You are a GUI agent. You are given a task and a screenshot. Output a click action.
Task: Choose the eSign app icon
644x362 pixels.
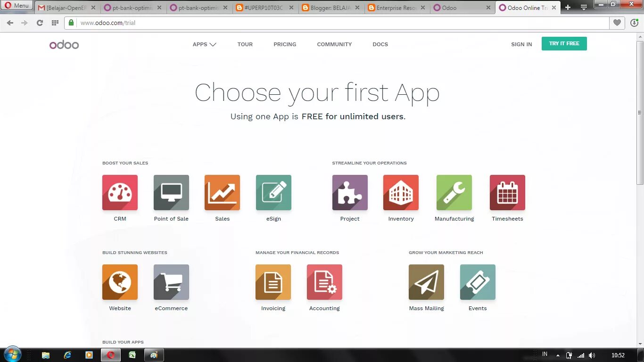click(273, 193)
